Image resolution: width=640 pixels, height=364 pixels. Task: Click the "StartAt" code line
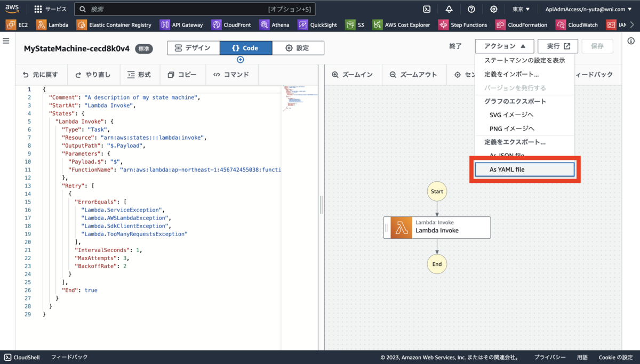(x=92, y=106)
